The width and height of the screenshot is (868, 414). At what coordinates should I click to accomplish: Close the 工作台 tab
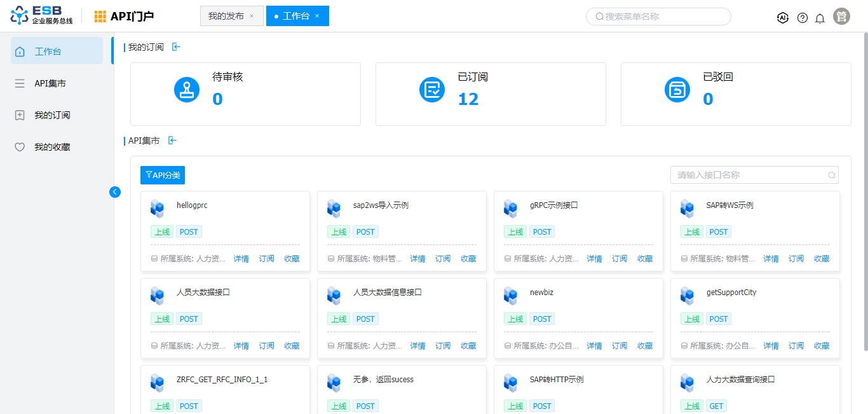click(317, 17)
